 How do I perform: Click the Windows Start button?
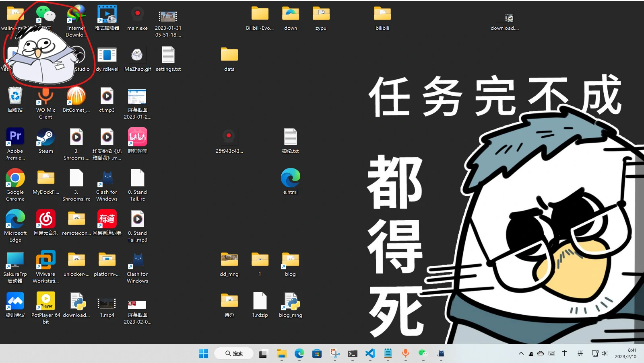pos(203,353)
